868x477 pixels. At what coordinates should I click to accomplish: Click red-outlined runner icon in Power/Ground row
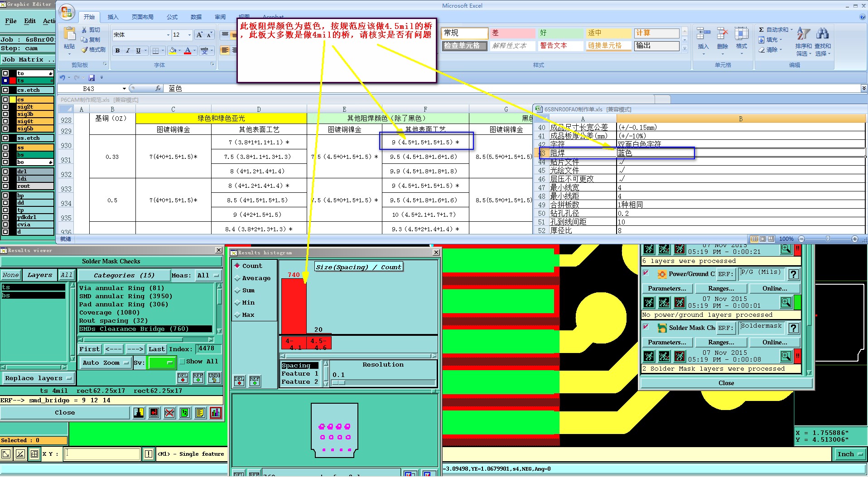[x=680, y=302]
